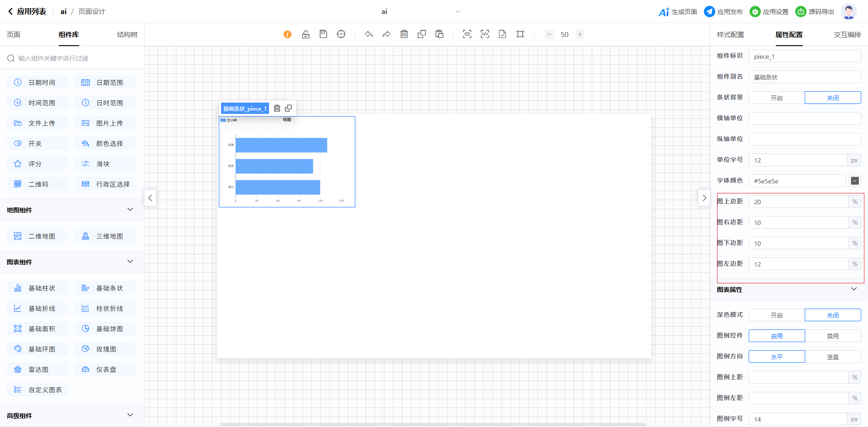This screenshot has width=868, height=427.
Task: Click the undo arrow in toolbar
Action: pyautogui.click(x=369, y=34)
